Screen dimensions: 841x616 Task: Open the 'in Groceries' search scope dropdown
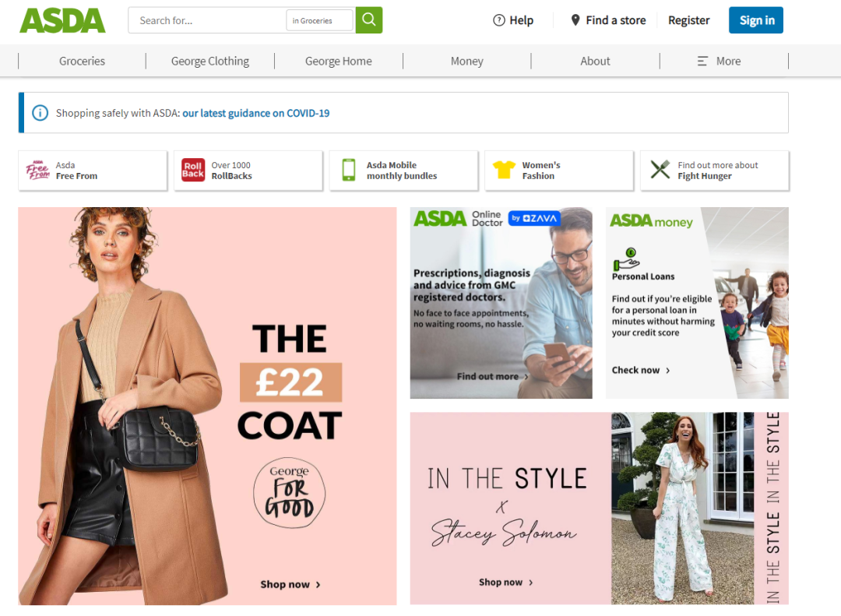[x=320, y=20]
